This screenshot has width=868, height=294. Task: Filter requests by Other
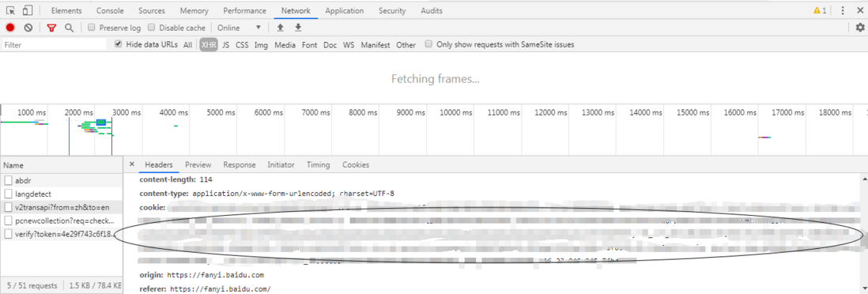[x=406, y=45]
